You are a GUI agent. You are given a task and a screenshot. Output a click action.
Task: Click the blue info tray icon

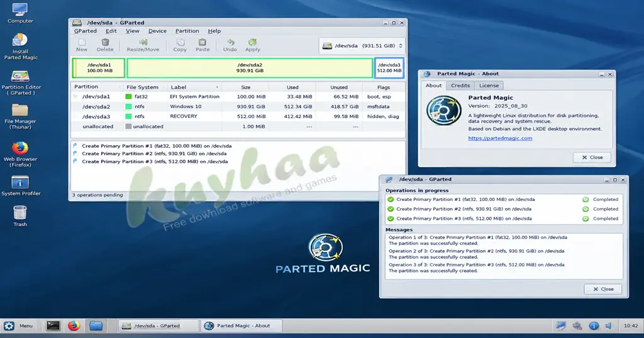[594, 325]
